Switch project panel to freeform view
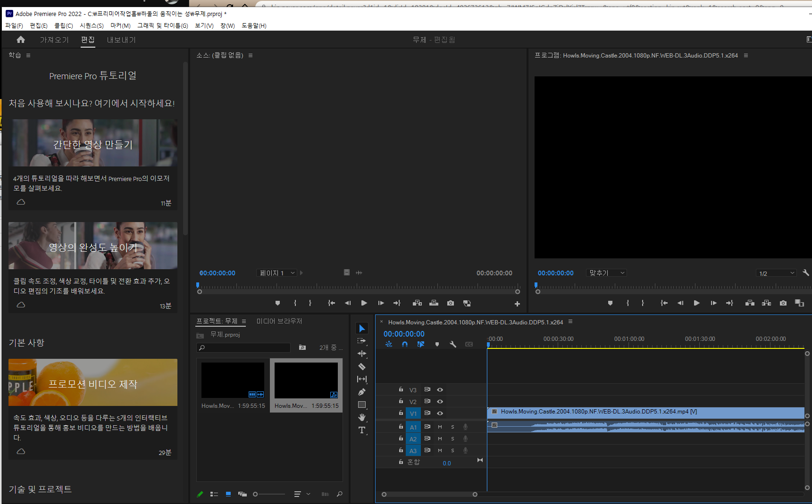812x504 pixels. point(243,494)
